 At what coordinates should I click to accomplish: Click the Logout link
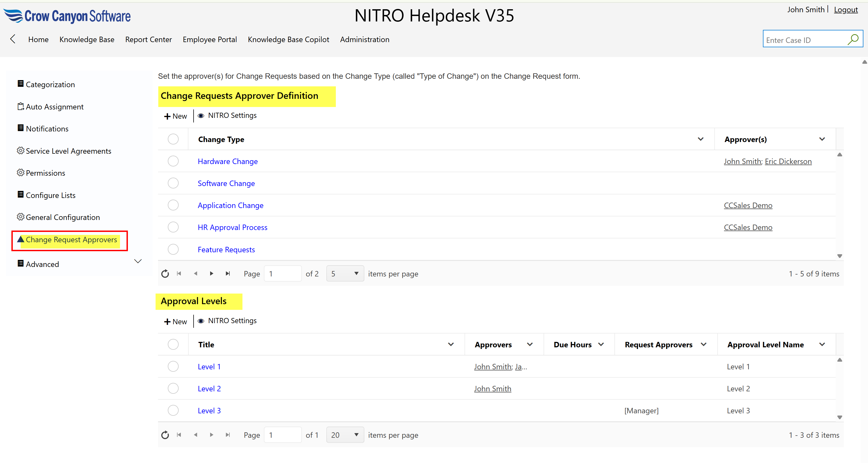coord(846,10)
